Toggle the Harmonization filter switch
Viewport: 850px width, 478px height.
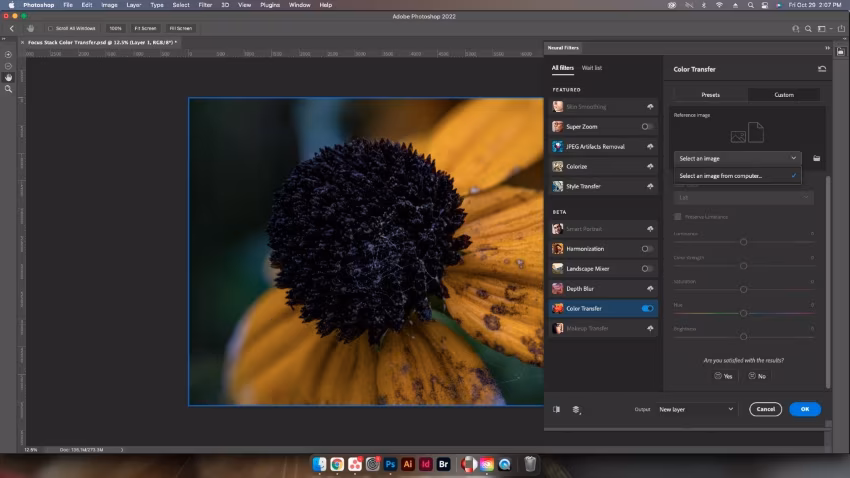click(647, 248)
